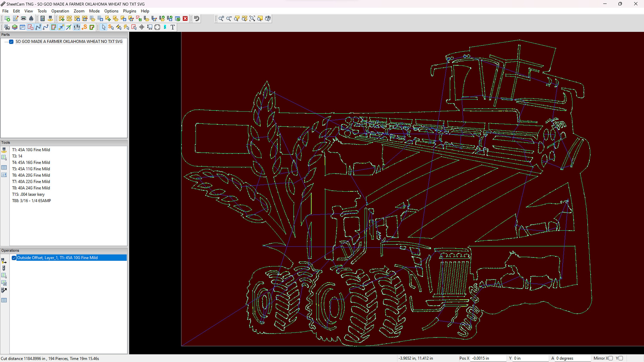Open the layers manager
Screen dimensions: 644x362
coord(15,27)
